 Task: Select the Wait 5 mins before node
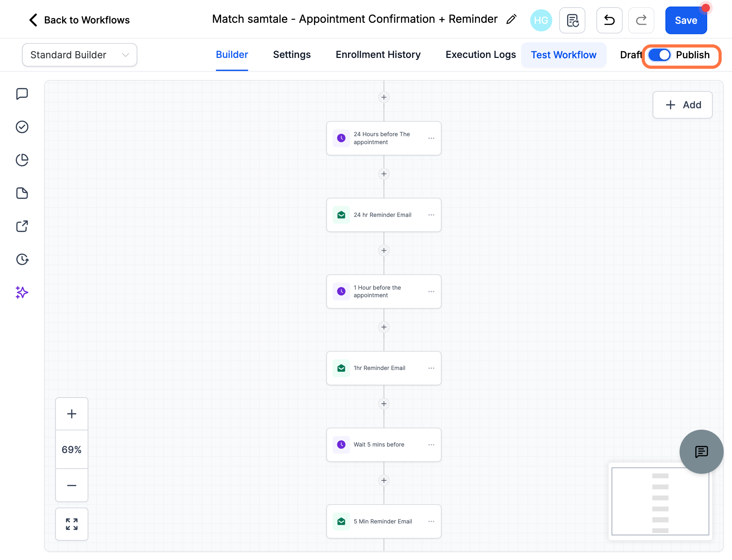(x=384, y=445)
